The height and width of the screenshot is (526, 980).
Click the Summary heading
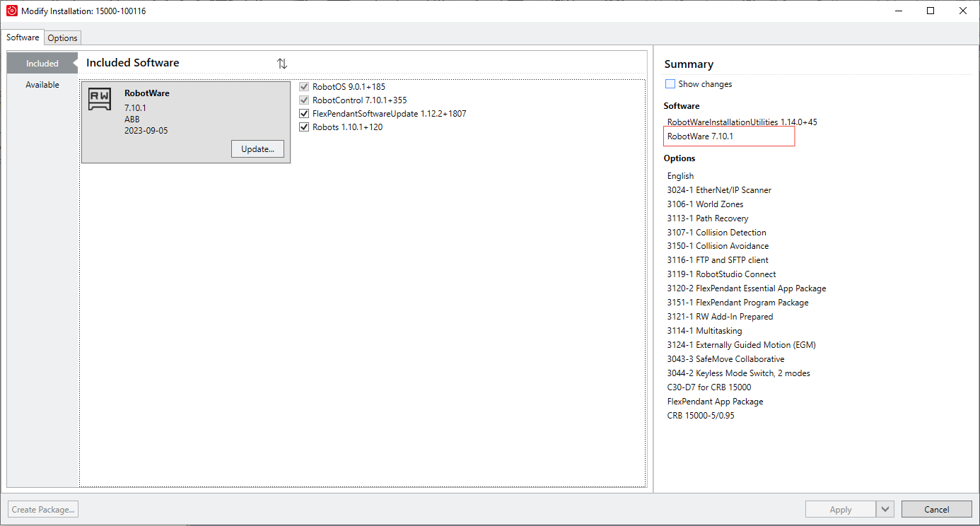(689, 64)
